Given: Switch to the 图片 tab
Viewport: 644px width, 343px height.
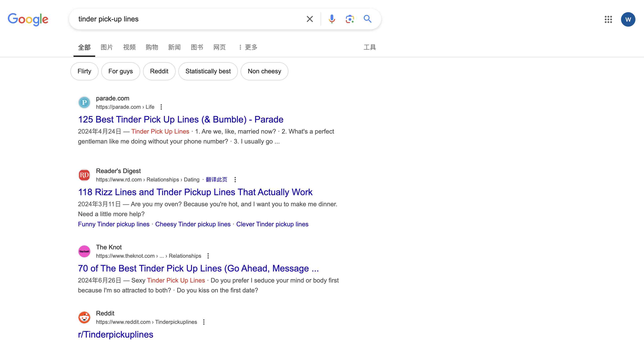Looking at the screenshot, I should pyautogui.click(x=106, y=47).
